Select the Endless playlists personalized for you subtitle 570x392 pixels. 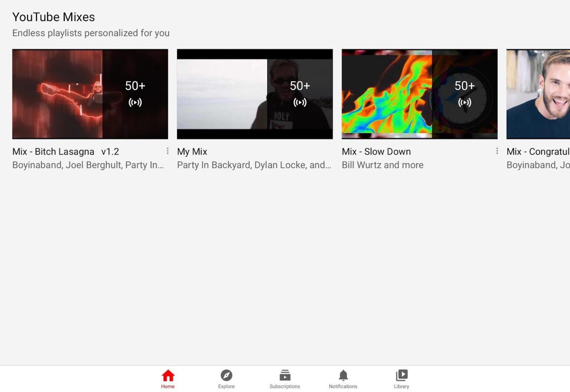[x=91, y=33]
